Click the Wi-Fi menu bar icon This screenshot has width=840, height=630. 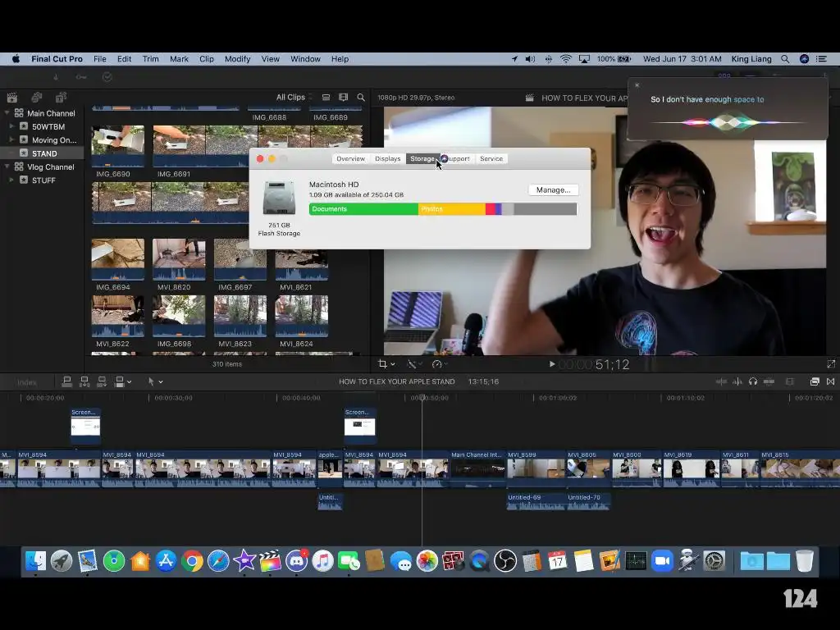click(x=566, y=59)
